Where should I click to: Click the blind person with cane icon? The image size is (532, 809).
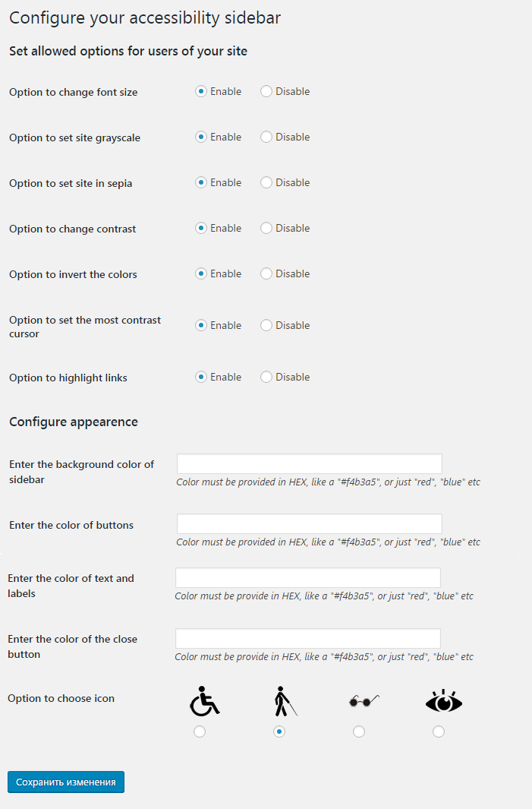coord(285,701)
